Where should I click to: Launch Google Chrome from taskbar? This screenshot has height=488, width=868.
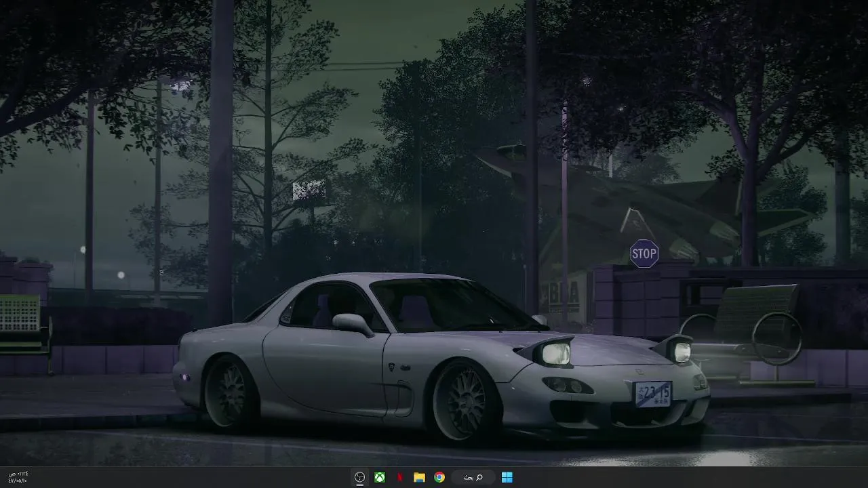(x=439, y=477)
